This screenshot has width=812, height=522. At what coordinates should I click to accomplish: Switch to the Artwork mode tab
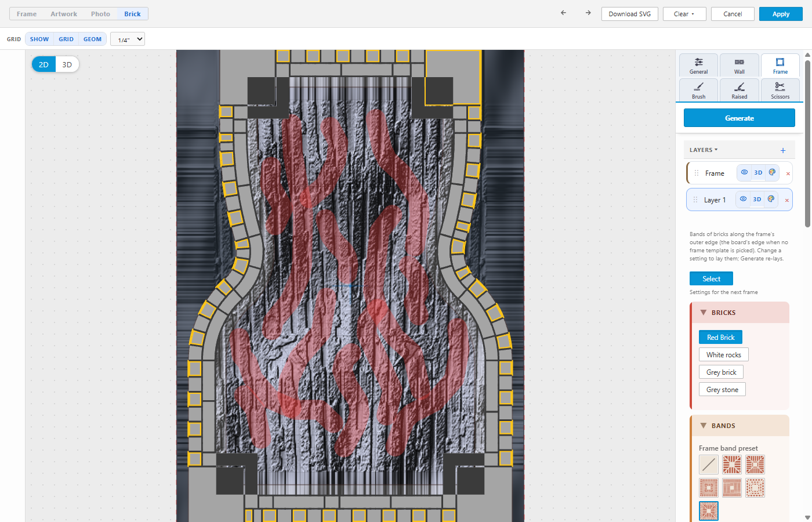[64, 14]
